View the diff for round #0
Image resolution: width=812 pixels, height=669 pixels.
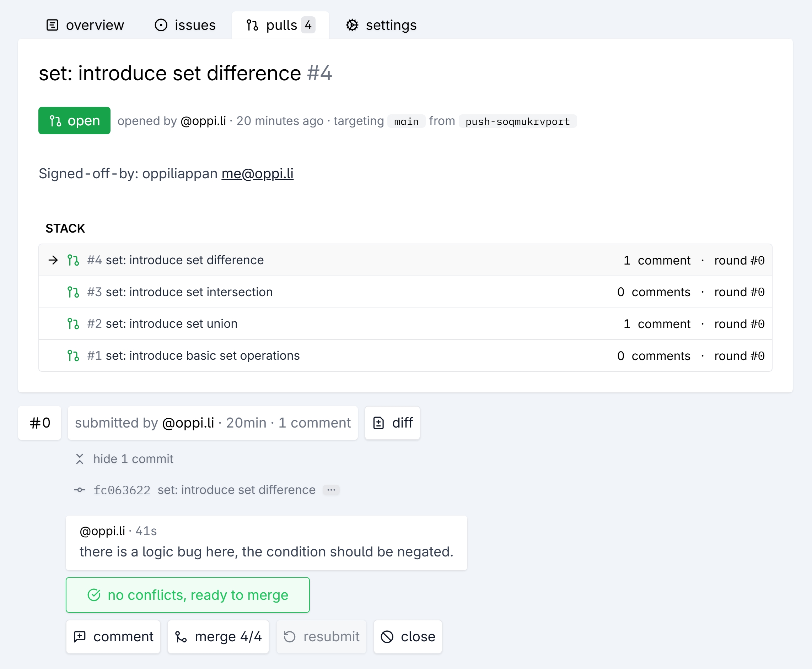393,423
